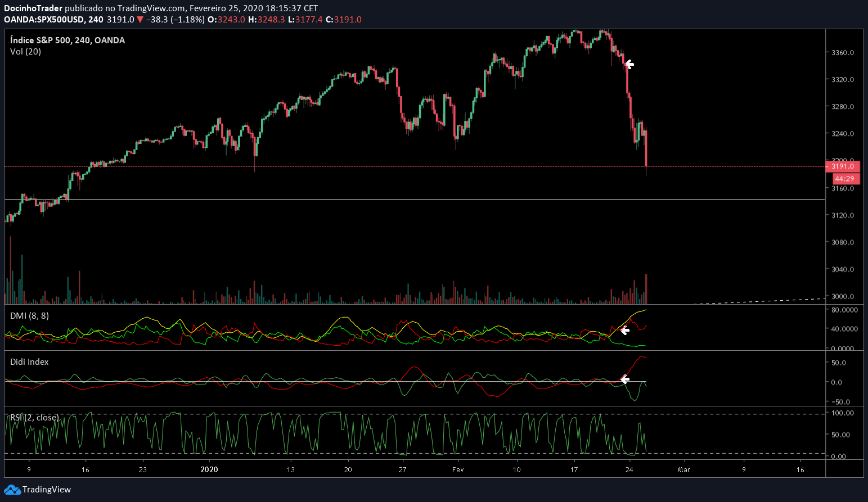Click the Vol (20) indicator label
The height and width of the screenshot is (502, 868).
tap(25, 52)
